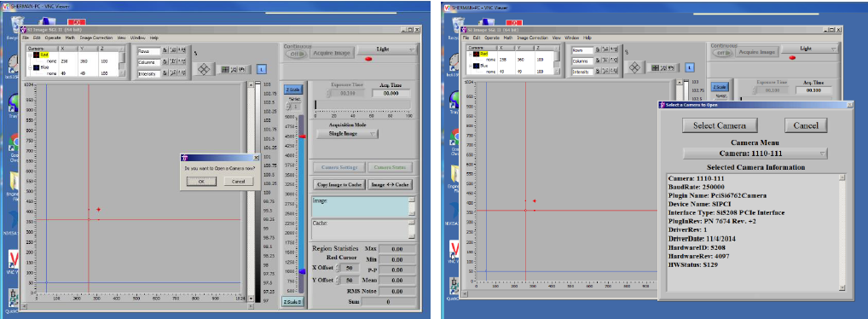Image resolution: width=868 pixels, height=319 pixels.
Task: Select crosshair cursor tool in left screenshot
Action: tap(225, 70)
